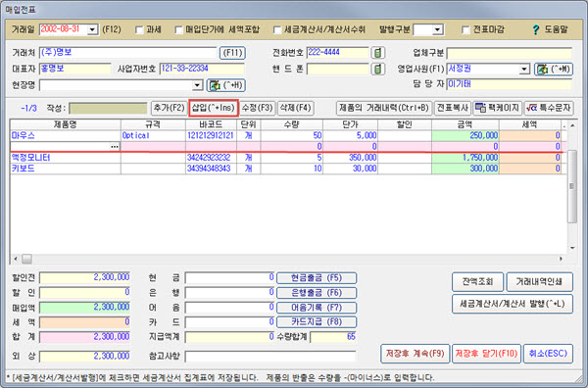Click 어음기록 (F7) button
Viewport: 588px width, 388px height.
click(x=317, y=308)
